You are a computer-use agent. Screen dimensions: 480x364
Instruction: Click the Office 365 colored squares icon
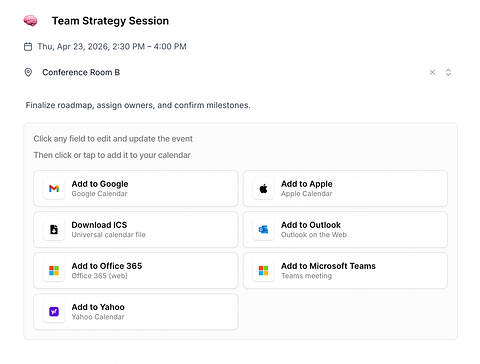pyautogui.click(x=54, y=271)
